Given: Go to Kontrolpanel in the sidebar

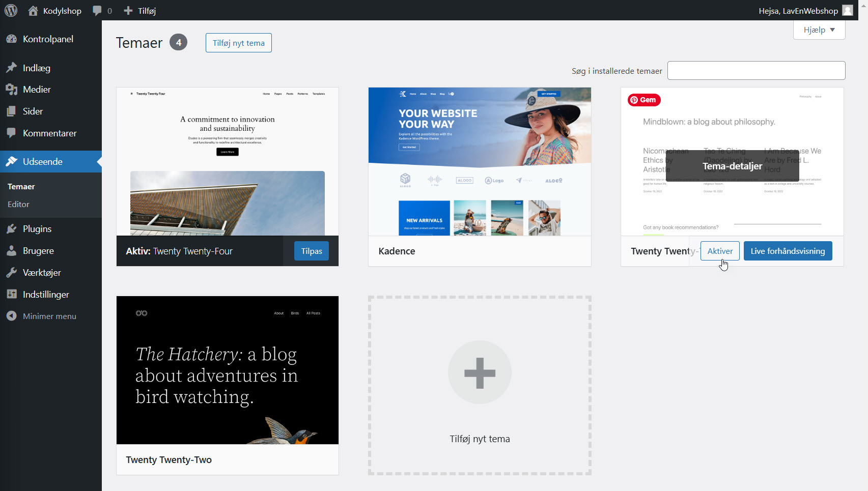Looking at the screenshot, I should 48,39.
